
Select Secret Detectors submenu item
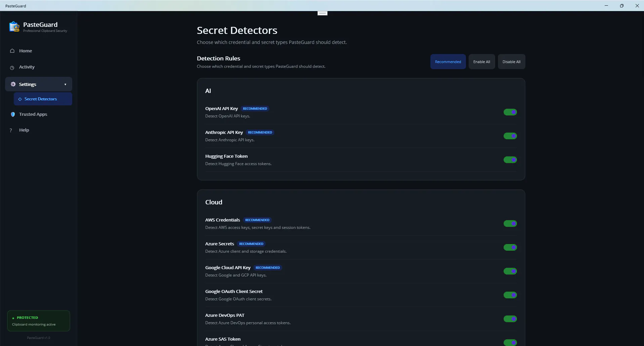43,99
